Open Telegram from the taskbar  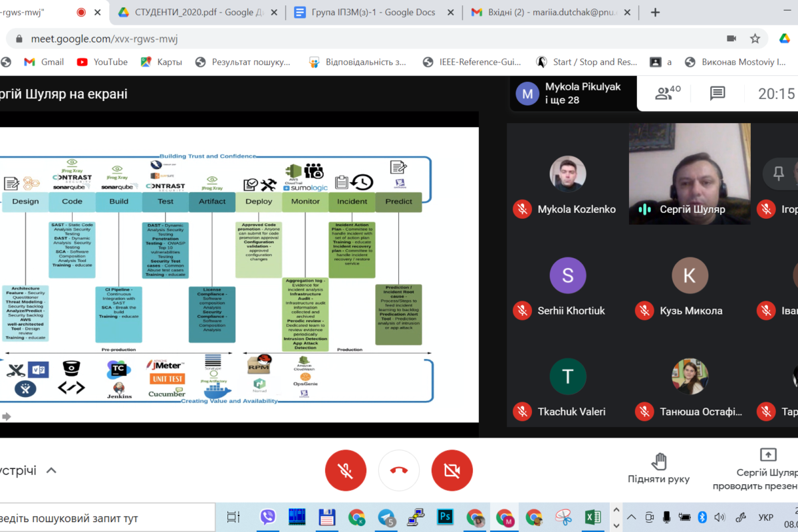(x=386, y=517)
